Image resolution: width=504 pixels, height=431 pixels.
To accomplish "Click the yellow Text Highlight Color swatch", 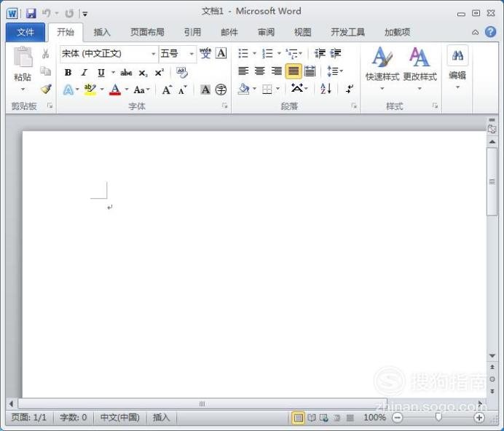I will 90,90.
